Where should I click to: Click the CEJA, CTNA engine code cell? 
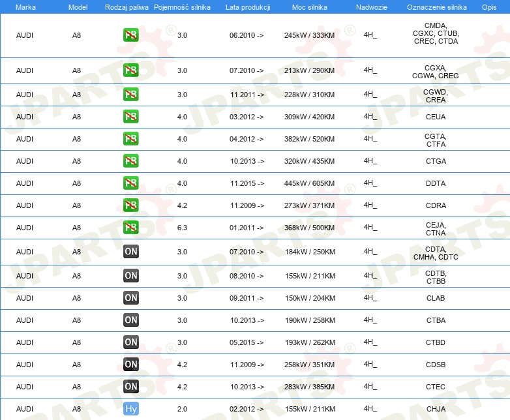(x=436, y=229)
